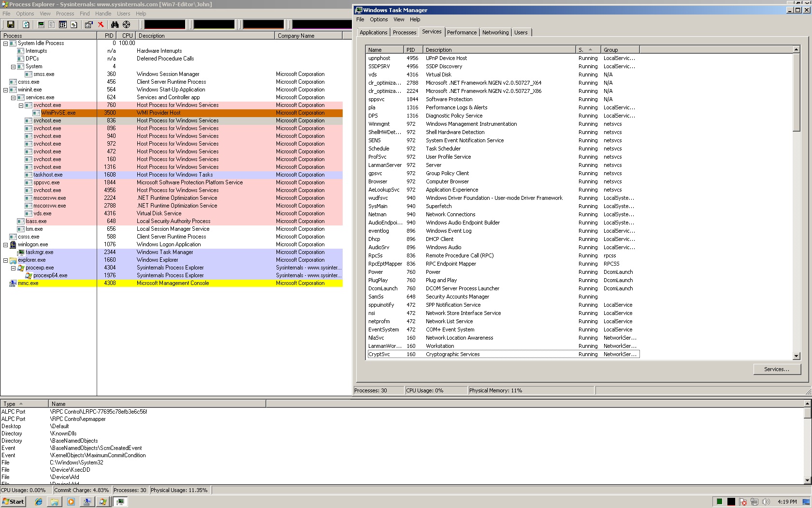Click the volume speaker tray icon
Screen dimensions: 812x508
[765, 502]
